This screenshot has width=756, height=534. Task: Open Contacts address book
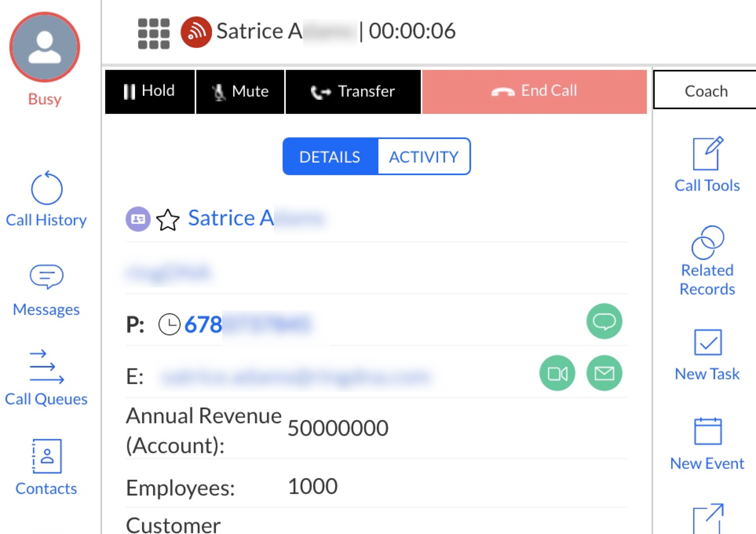46,467
